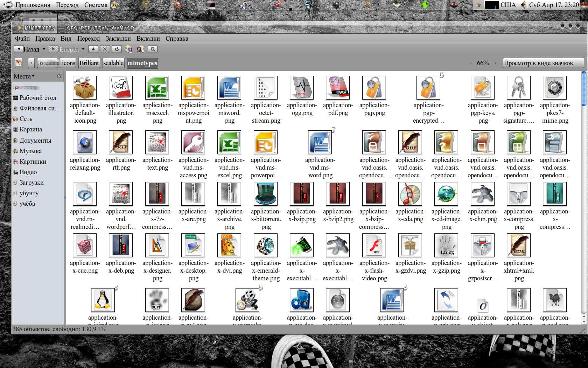Image resolution: width=588 pixels, height=368 pixels.
Task: Select application-rtf.png icon
Action: click(121, 142)
